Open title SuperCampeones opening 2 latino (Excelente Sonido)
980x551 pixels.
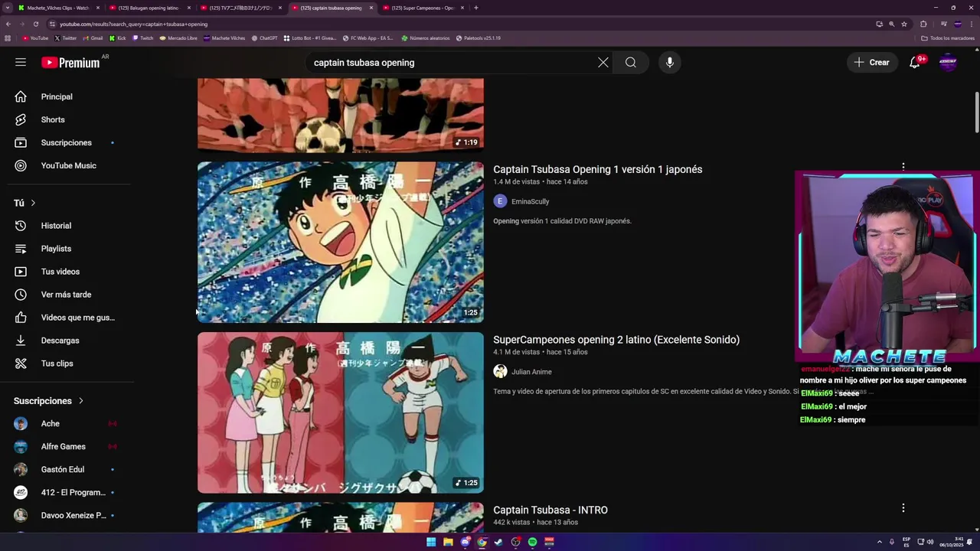pyautogui.click(x=616, y=340)
